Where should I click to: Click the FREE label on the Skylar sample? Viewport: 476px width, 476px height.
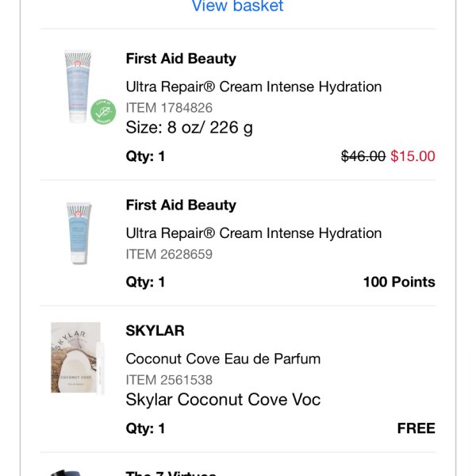tap(416, 428)
